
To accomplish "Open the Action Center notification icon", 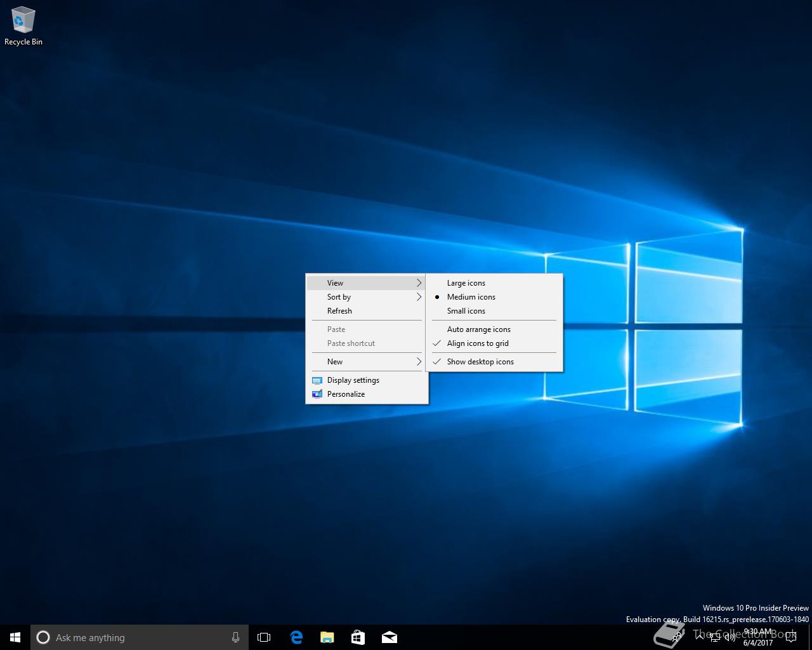I will [x=790, y=637].
